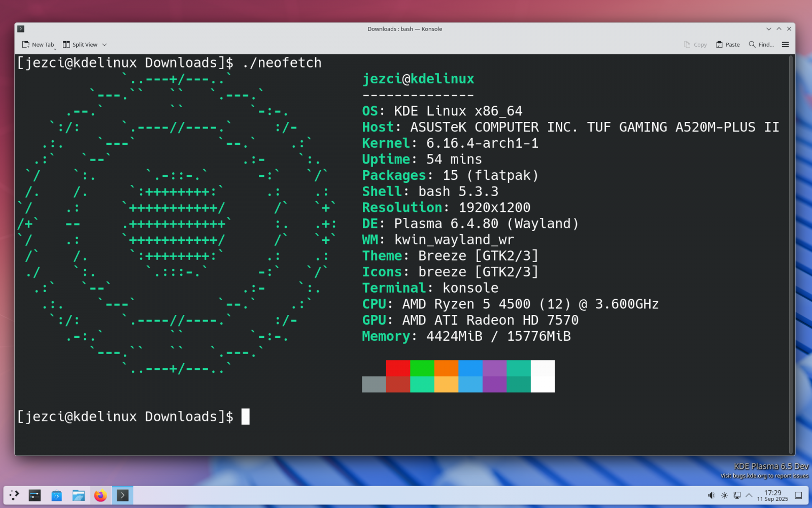Viewport: 812px width, 508px height.
Task: Close the Konsole window
Action: click(789, 29)
